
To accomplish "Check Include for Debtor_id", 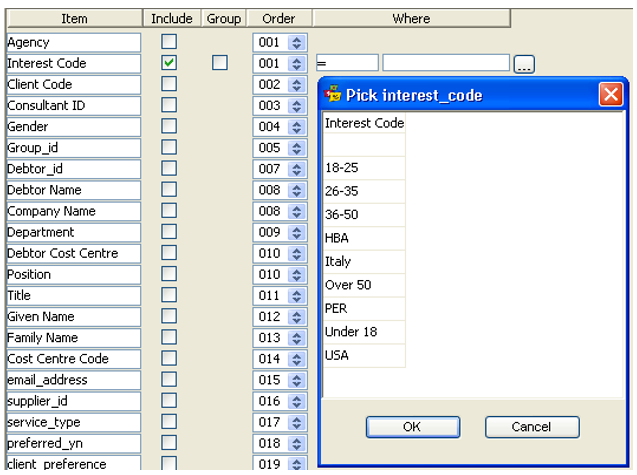I will click(169, 169).
